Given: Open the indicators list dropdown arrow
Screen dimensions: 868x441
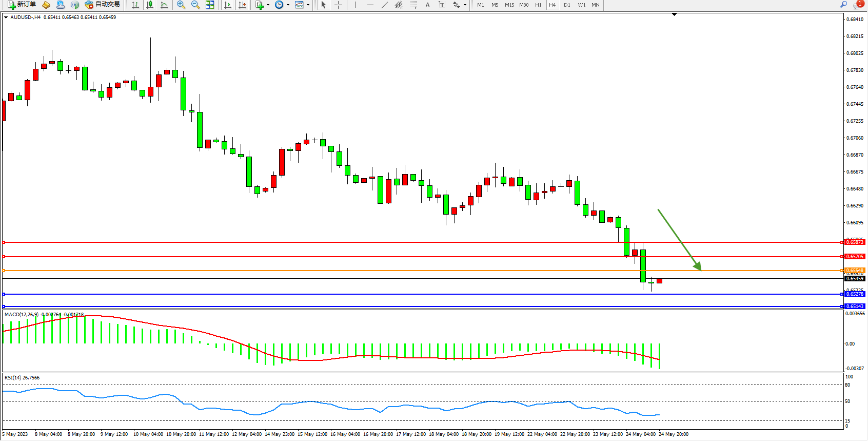Looking at the screenshot, I should [x=268, y=5].
